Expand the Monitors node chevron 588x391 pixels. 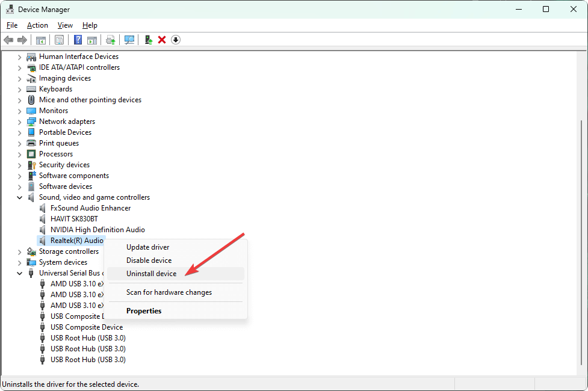pos(19,111)
